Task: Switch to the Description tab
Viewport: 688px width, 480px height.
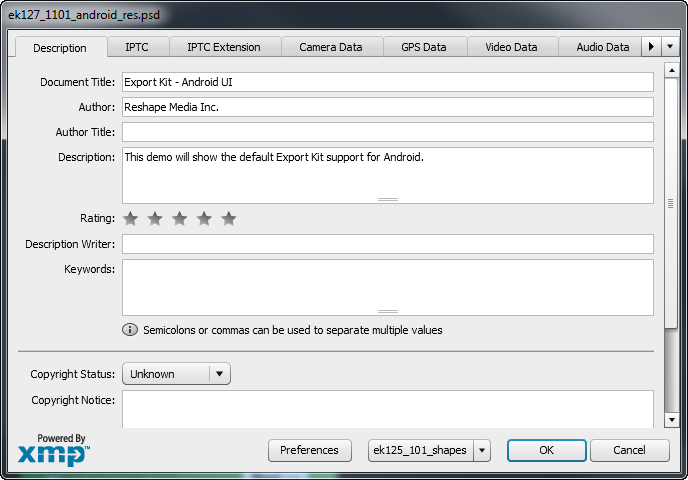Action: pos(60,47)
